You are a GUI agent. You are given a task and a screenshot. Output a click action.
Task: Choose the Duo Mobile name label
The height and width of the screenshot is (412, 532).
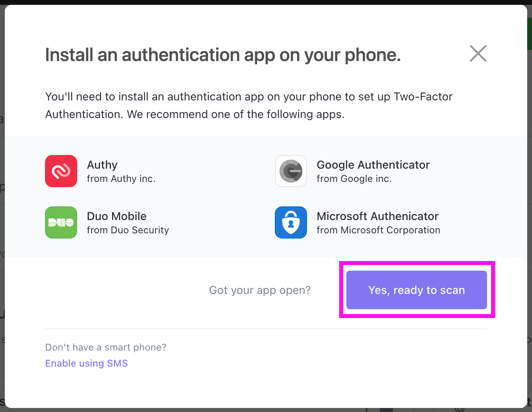(117, 216)
